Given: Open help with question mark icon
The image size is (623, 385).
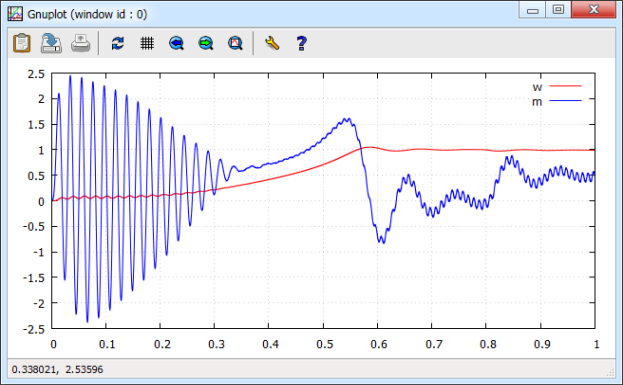Looking at the screenshot, I should [302, 43].
